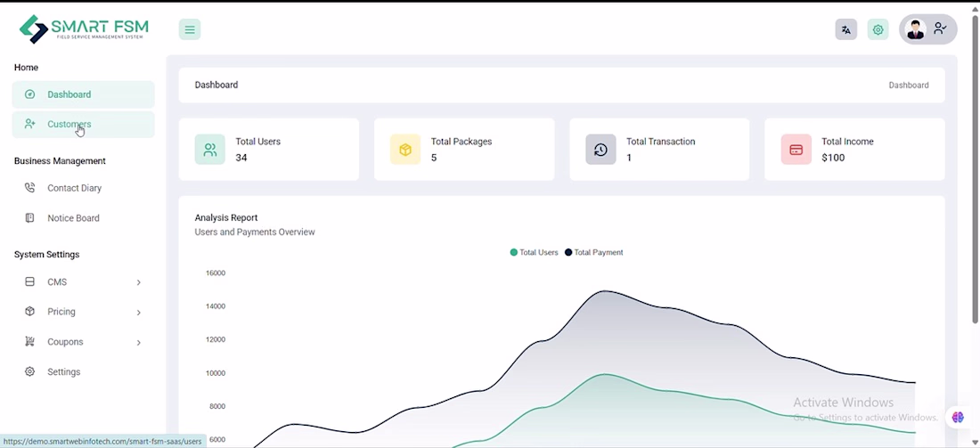This screenshot has height=448, width=980.
Task: Expand the Pricing submenu chevron
Action: pos(139,313)
